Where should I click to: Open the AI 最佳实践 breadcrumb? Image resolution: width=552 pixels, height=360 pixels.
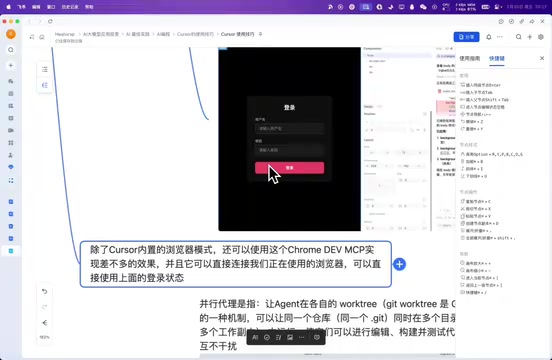(x=138, y=34)
